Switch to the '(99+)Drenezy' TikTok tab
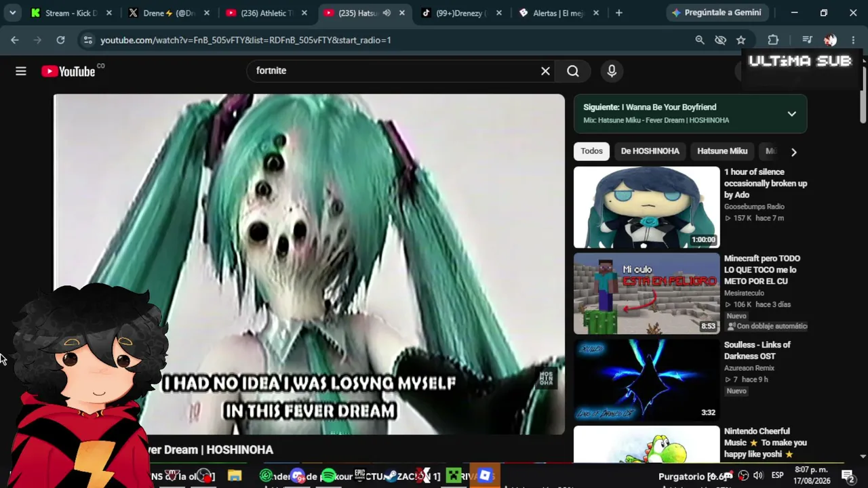This screenshot has height=488, width=868. (x=462, y=13)
